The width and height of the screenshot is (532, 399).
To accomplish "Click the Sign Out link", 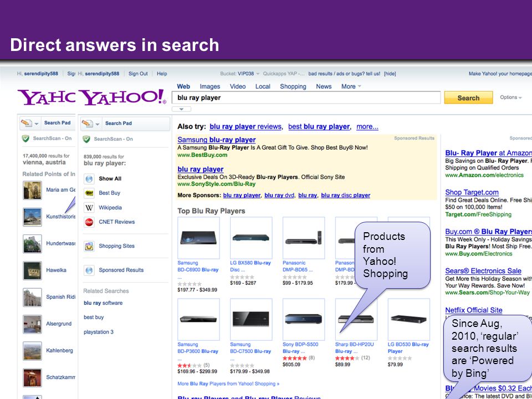I will point(138,74).
